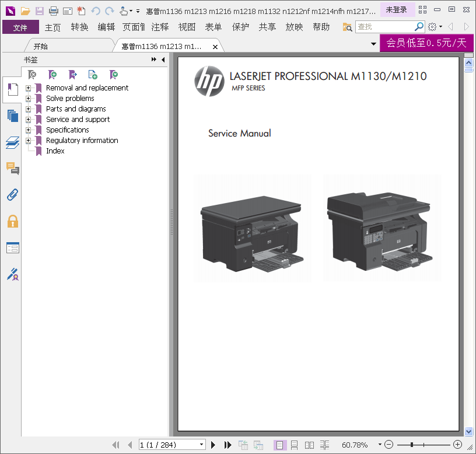Expand the Removal and replacement bookmark
Screen dimensions: 476x454
[28, 88]
